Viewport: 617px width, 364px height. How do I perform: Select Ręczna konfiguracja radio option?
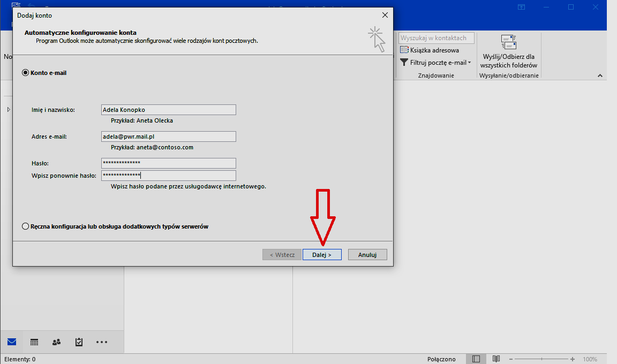pyautogui.click(x=25, y=226)
